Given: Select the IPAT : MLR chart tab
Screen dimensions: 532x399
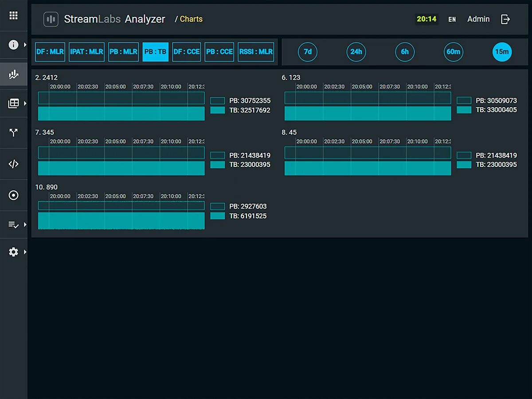Looking at the screenshot, I should [x=86, y=52].
